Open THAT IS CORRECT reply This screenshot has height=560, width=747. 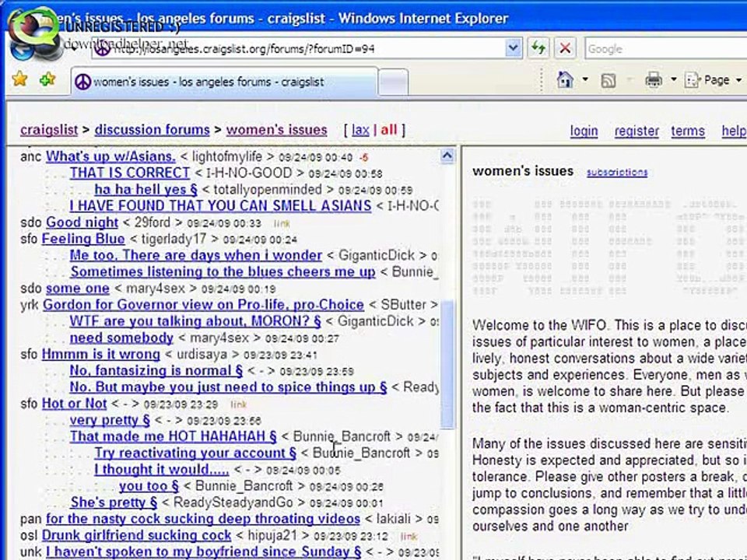[x=130, y=173]
